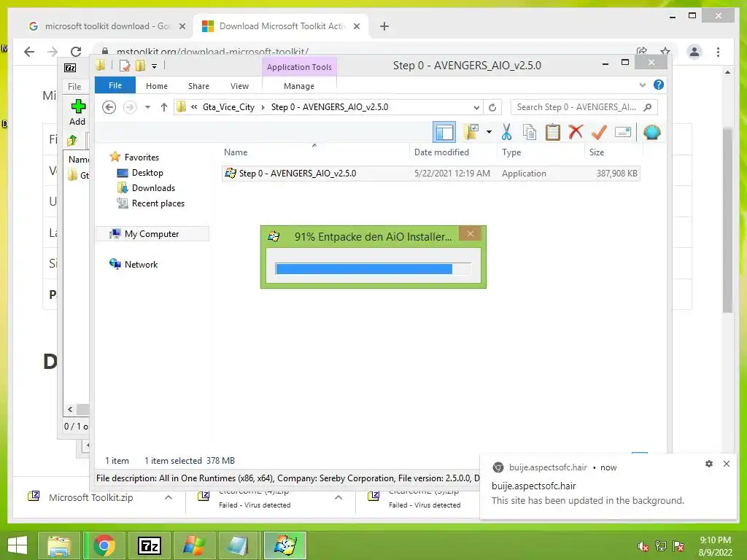
Task: Click the Explorer search field
Action: (x=584, y=107)
